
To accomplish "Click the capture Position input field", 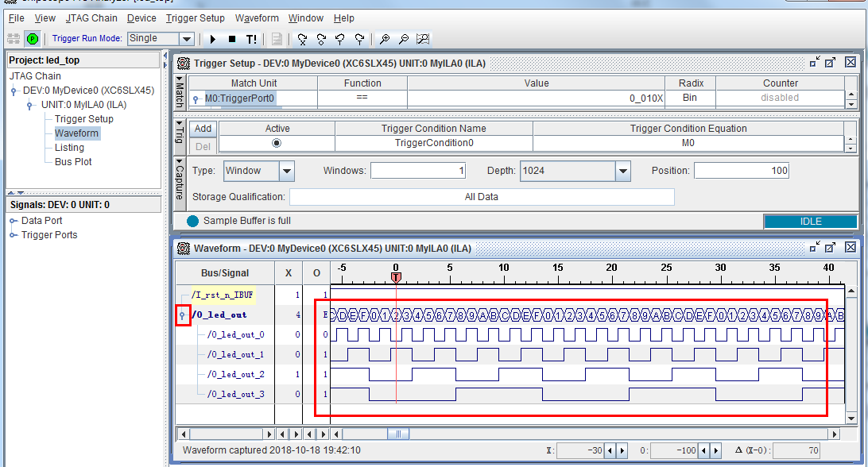I will 742,171.
